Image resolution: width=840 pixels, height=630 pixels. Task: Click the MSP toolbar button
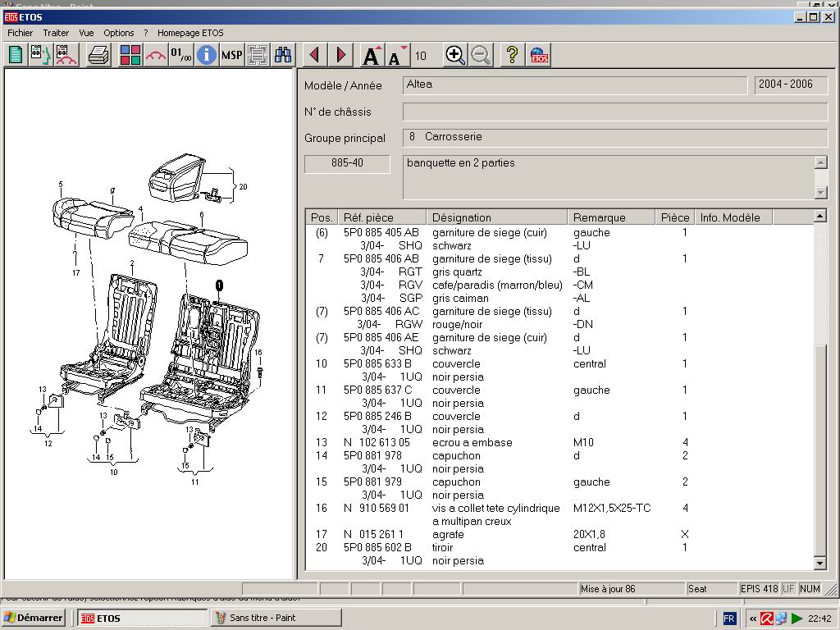click(x=232, y=55)
